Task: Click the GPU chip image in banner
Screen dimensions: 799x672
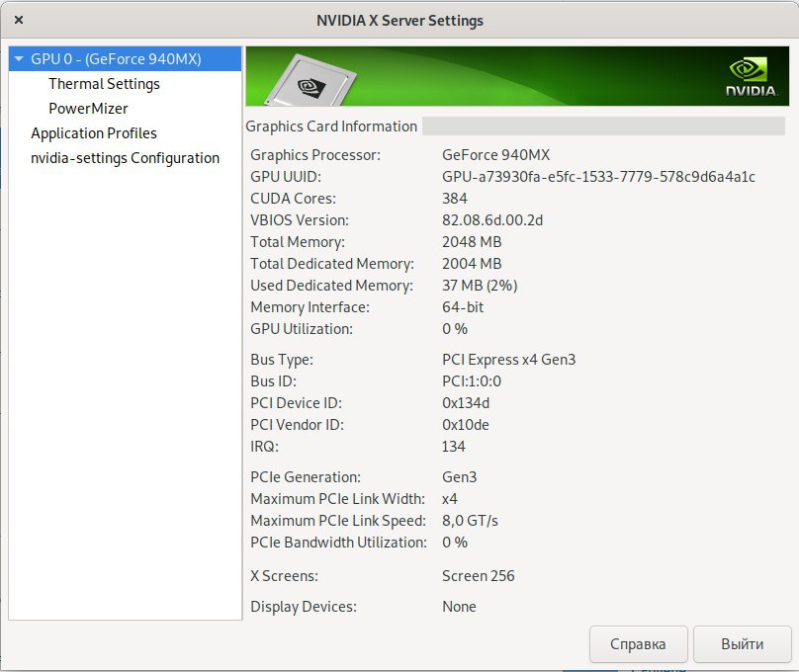Action: tap(311, 81)
